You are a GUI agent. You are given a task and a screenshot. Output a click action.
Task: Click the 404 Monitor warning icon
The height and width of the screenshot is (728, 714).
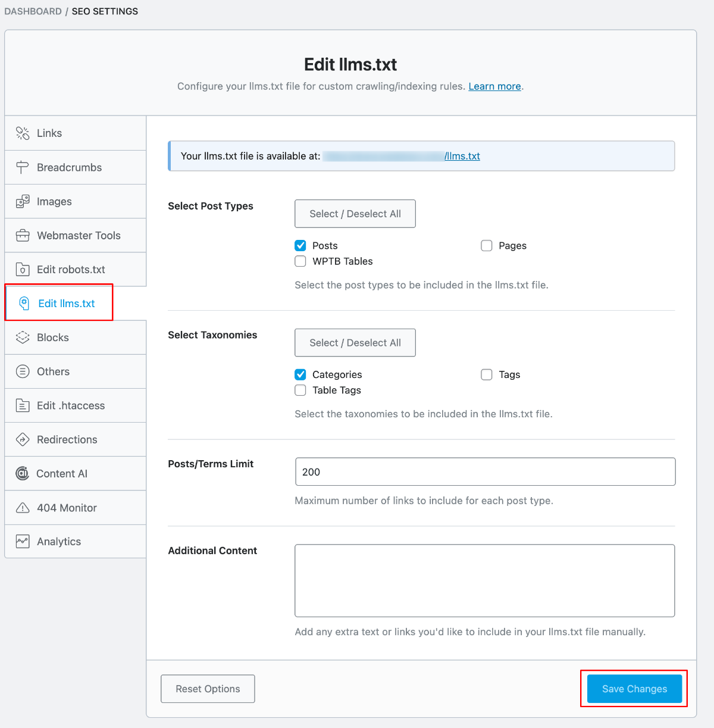click(23, 508)
